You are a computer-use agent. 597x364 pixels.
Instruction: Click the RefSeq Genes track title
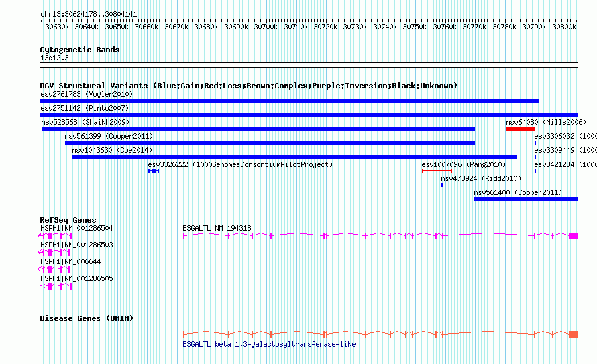68,220
